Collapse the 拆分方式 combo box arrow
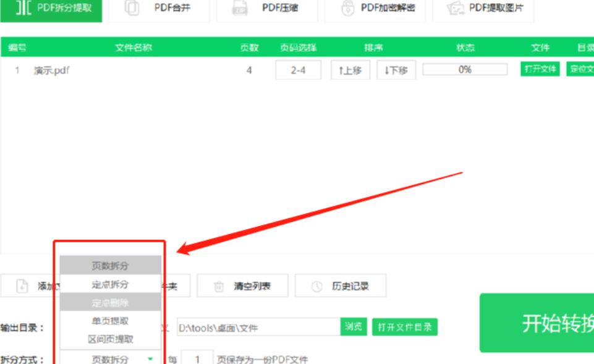 (x=150, y=358)
